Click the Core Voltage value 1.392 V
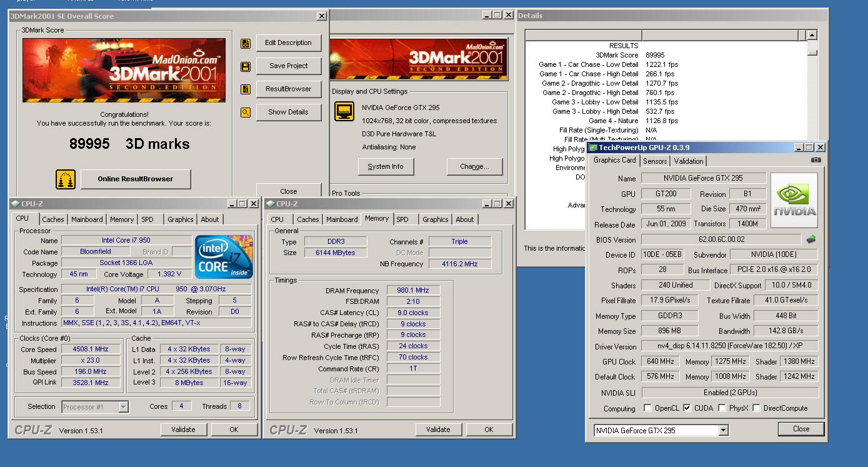 [169, 274]
